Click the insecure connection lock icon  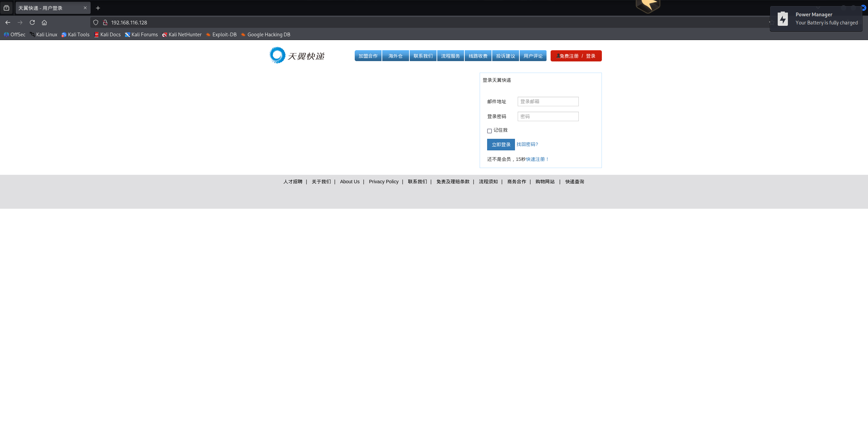[x=105, y=22]
